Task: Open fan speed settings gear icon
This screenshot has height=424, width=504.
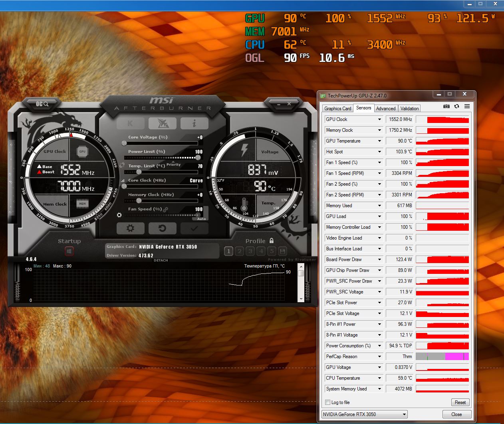Action: click(119, 215)
